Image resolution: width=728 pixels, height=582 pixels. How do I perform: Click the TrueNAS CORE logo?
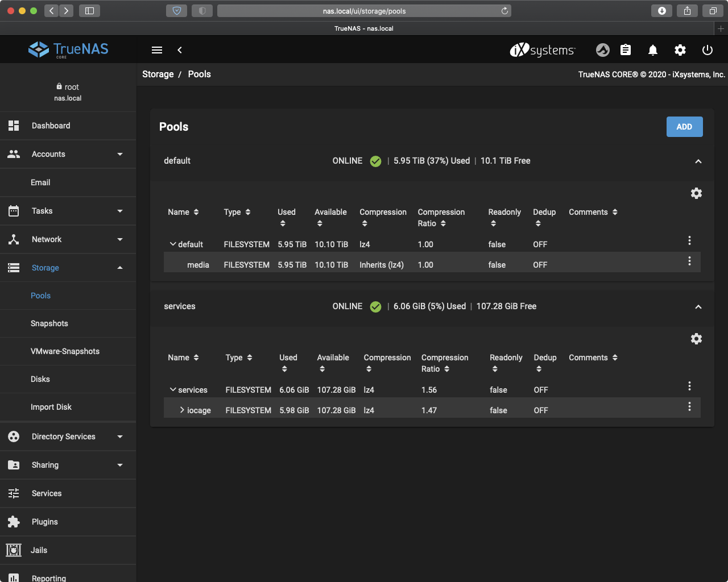pyautogui.click(x=68, y=49)
